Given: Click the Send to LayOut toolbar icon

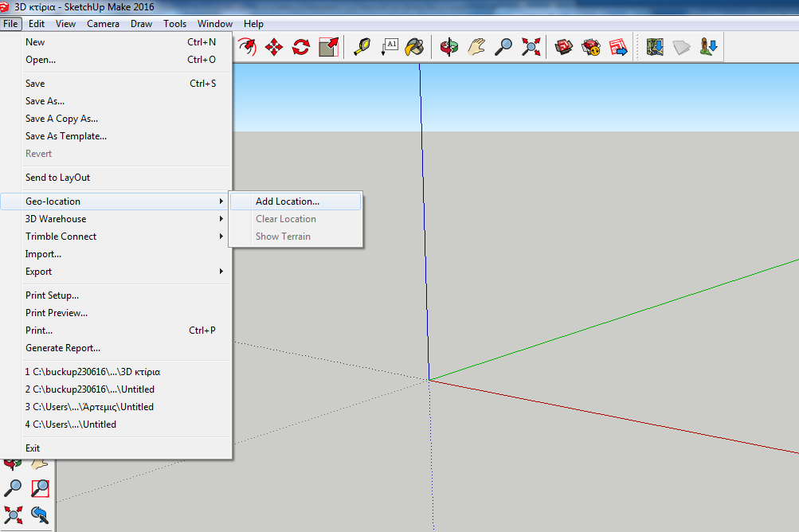Looking at the screenshot, I should tap(618, 48).
